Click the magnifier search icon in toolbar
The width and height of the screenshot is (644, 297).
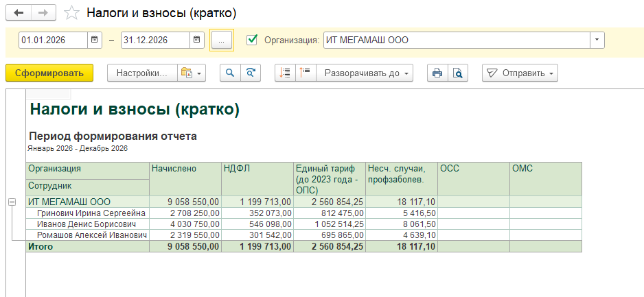[x=230, y=73]
